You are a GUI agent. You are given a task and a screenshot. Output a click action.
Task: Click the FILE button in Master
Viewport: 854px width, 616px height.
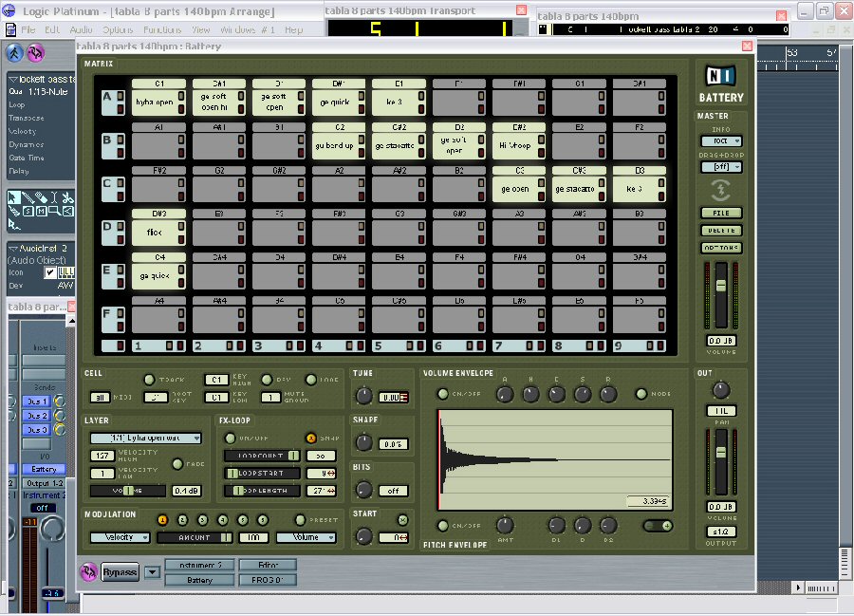720,213
